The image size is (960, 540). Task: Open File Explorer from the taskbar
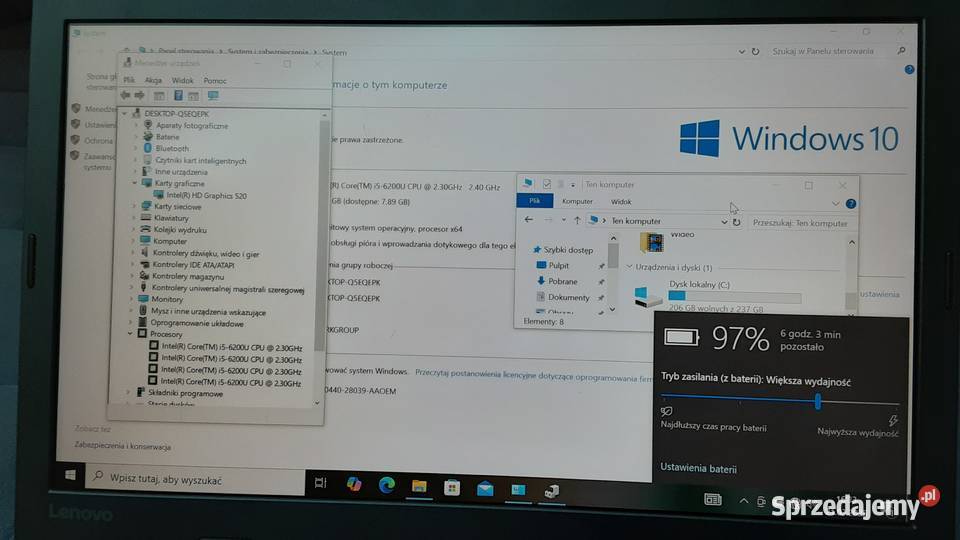point(419,487)
